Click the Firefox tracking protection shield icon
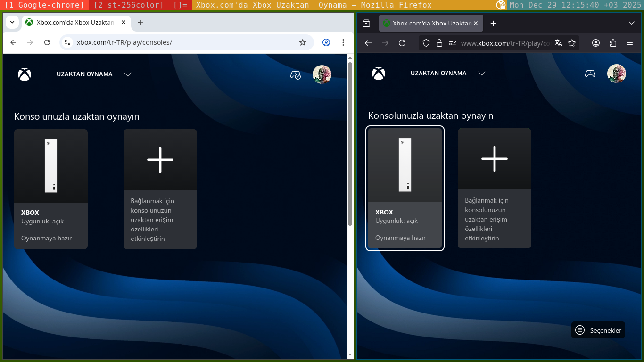 [426, 43]
